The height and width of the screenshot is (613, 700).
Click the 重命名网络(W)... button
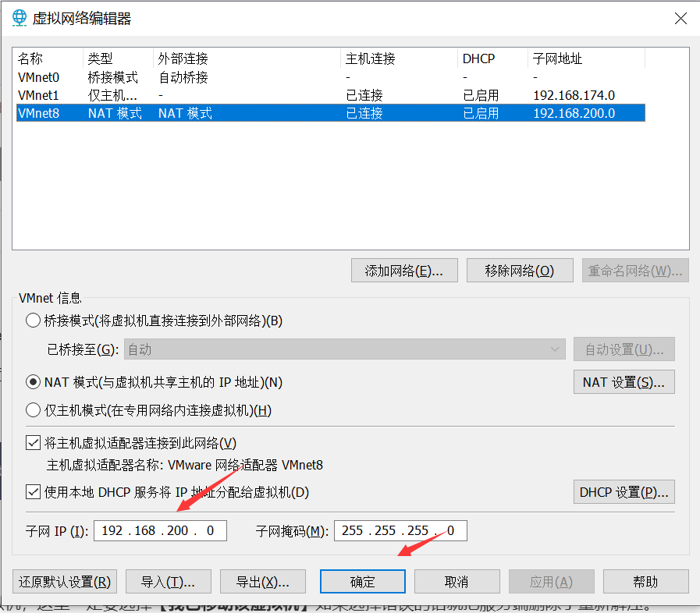coord(635,271)
